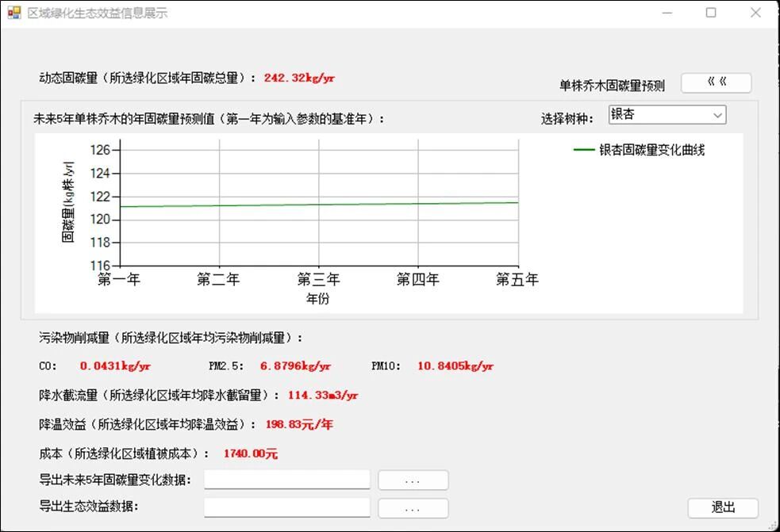
Task: Open the 选择树种 dropdown showing 银杏
Action: coord(667,115)
